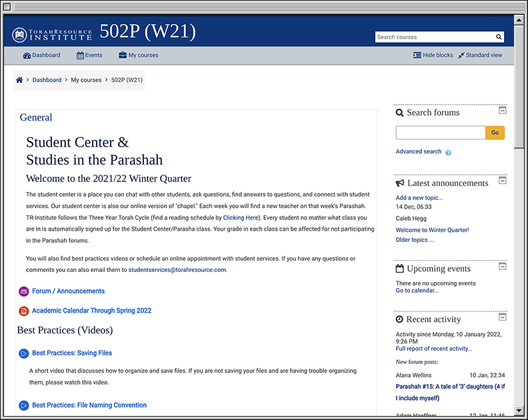Click the Search forums text field

click(x=440, y=133)
